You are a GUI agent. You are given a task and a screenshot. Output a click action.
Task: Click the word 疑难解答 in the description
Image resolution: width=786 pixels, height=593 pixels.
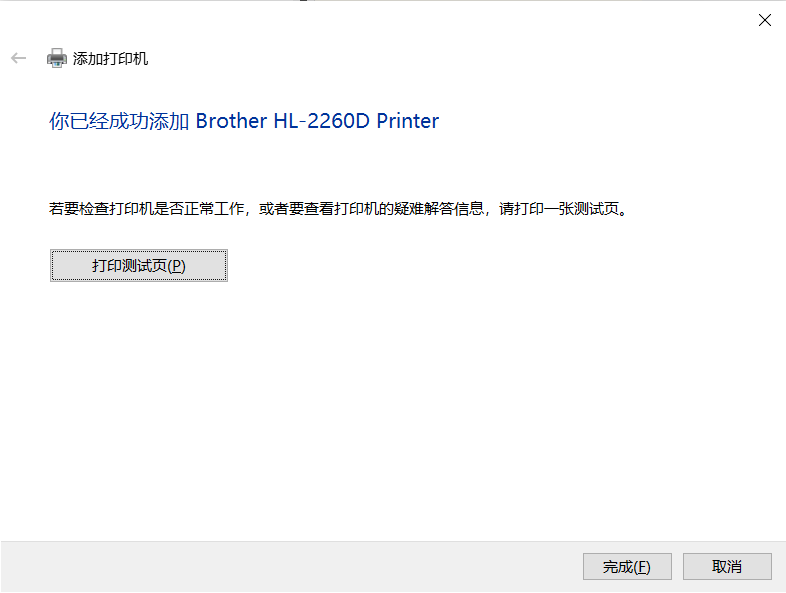point(423,209)
